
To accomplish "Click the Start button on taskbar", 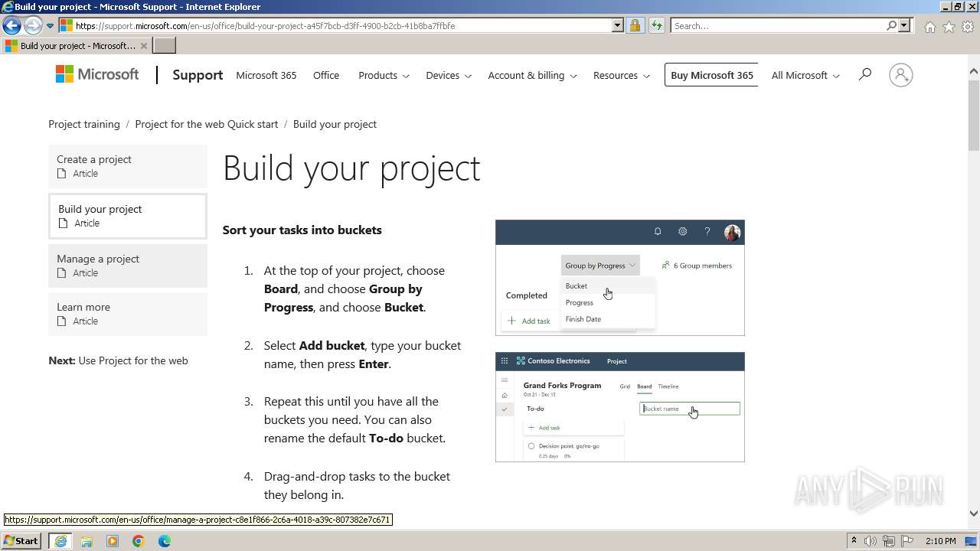I will click(x=21, y=540).
